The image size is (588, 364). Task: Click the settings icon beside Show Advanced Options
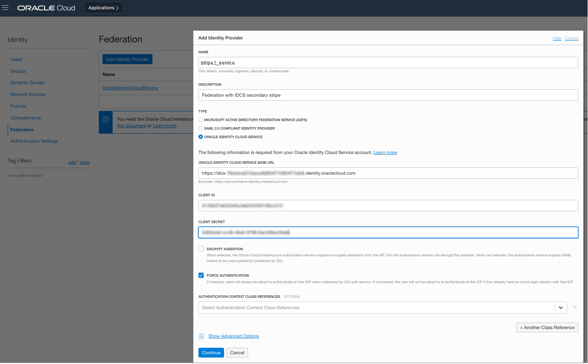201,336
